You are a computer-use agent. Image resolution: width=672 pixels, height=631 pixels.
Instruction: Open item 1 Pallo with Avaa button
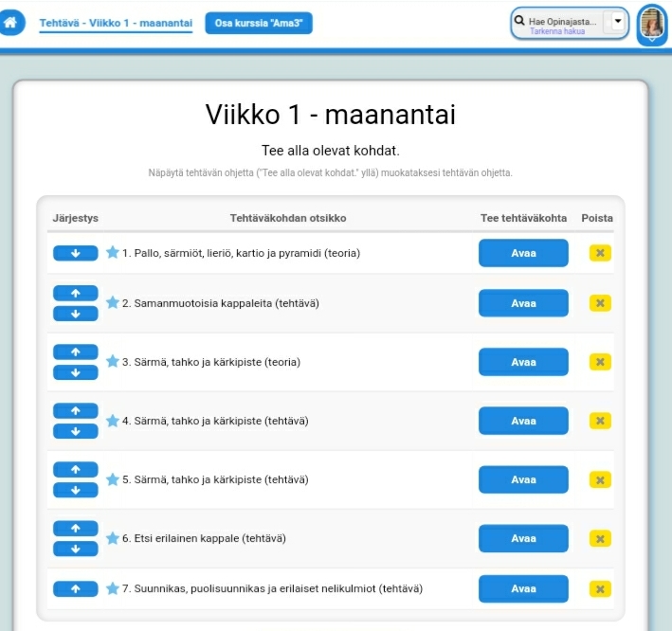523,253
